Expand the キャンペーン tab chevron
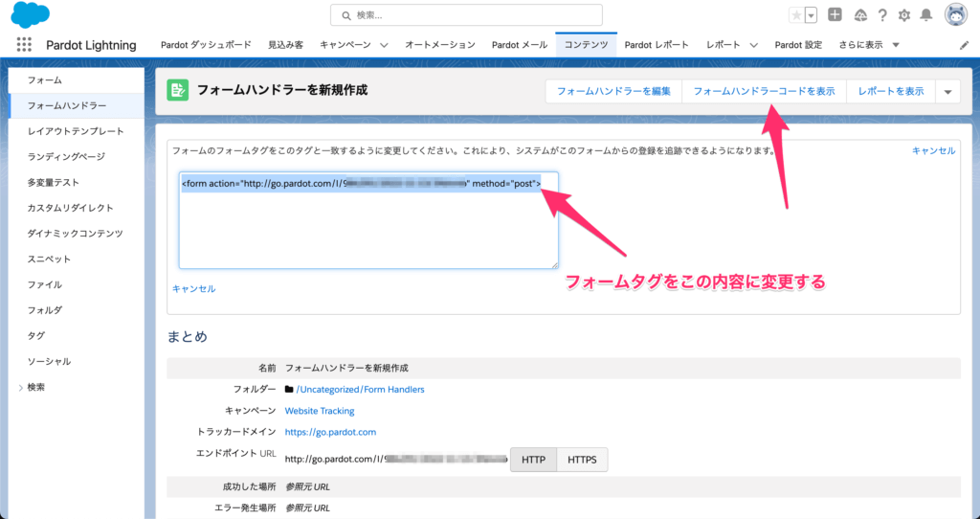The width and height of the screenshot is (980, 519). (x=384, y=45)
